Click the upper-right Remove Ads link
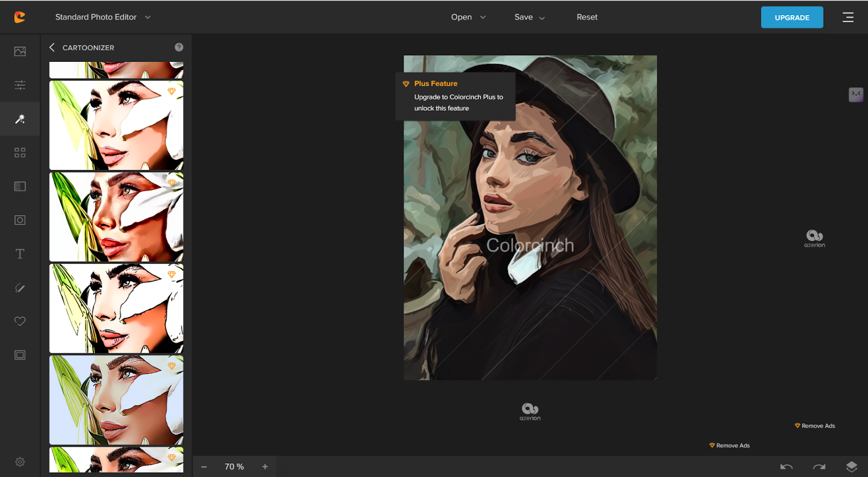 coord(815,426)
